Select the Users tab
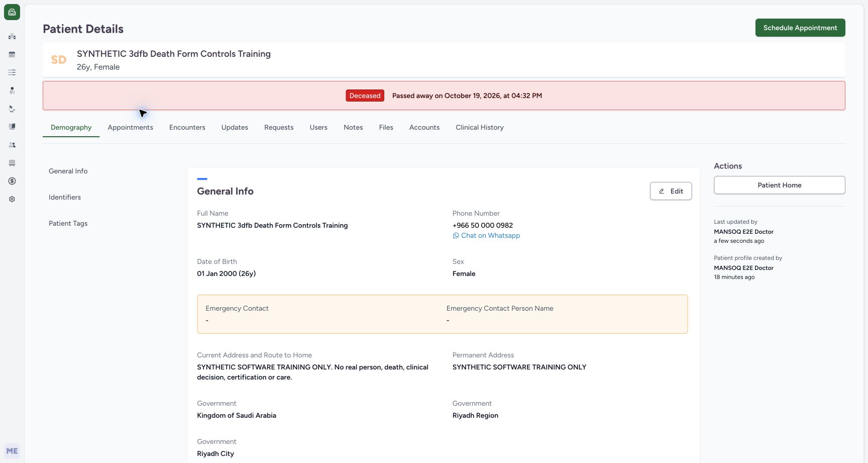Screen dimensions: 868x463 [318, 127]
